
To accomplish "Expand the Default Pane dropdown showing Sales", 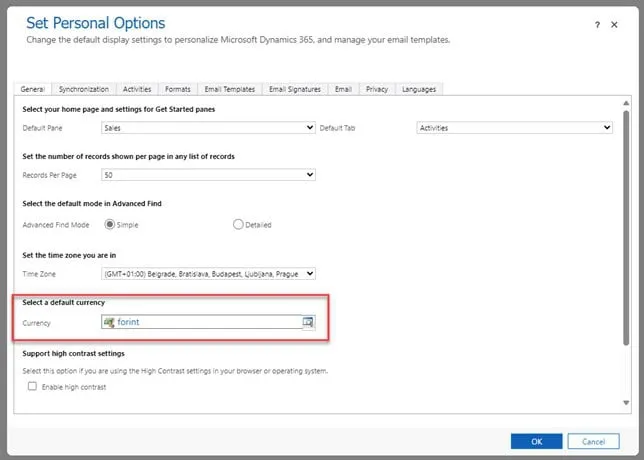I will point(208,128).
